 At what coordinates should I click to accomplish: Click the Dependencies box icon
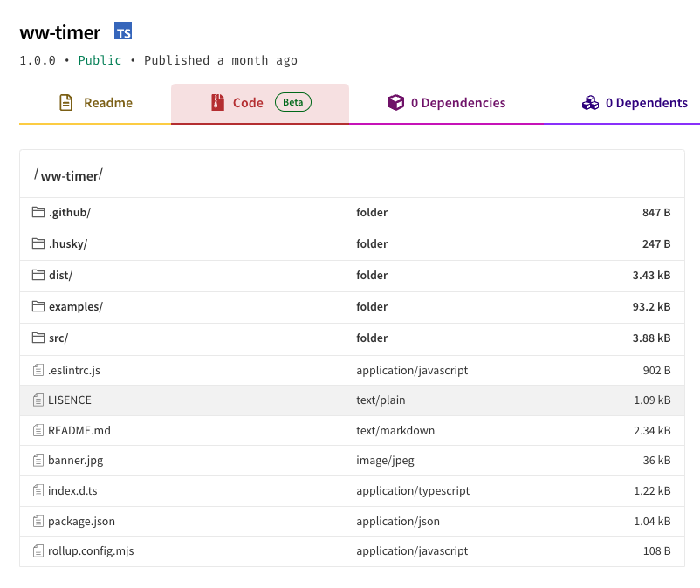pyautogui.click(x=396, y=103)
